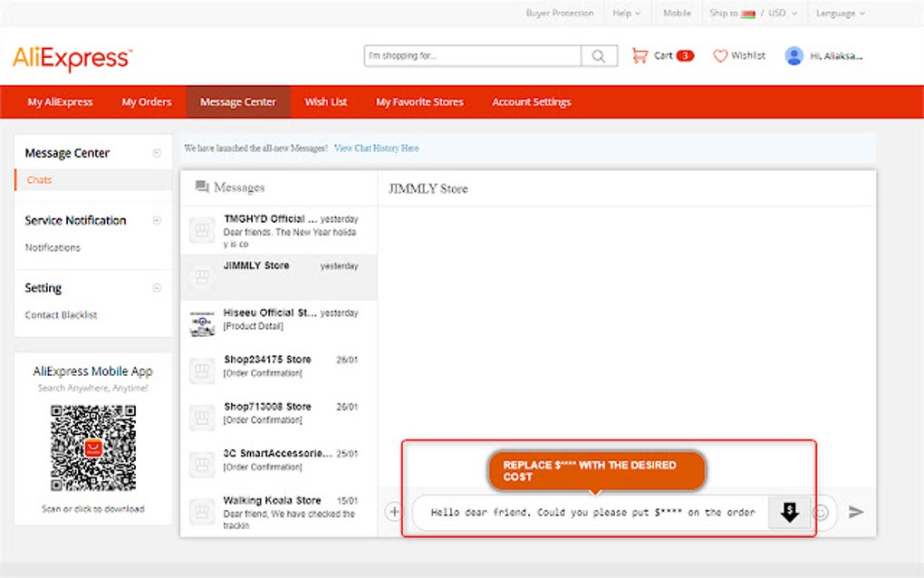Open the 3C SmartAccessorie... conversation

(x=279, y=465)
